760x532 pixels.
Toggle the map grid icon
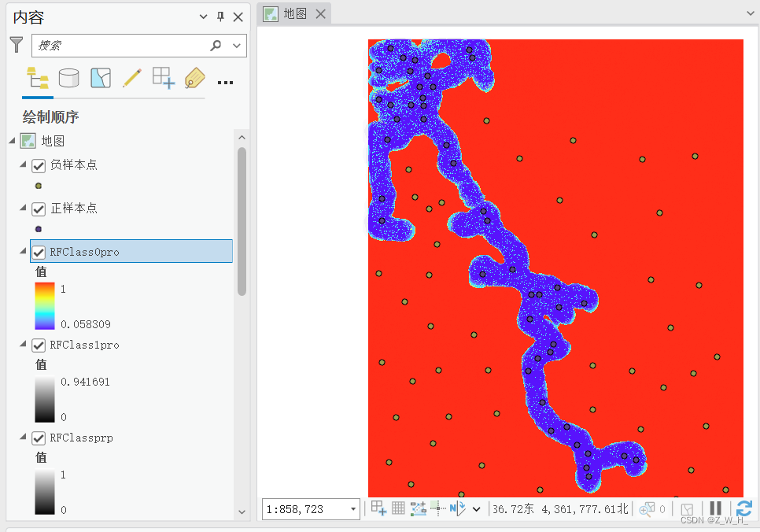pos(398,508)
